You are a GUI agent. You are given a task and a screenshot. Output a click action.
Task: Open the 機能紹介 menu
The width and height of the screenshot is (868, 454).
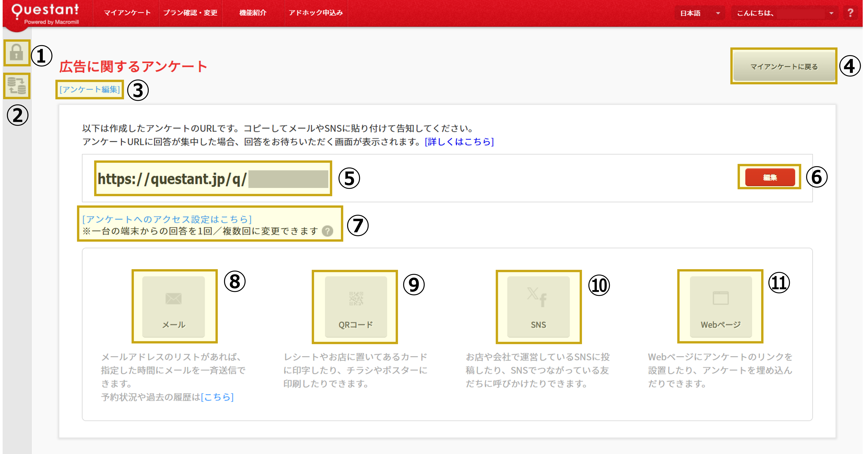253,13
